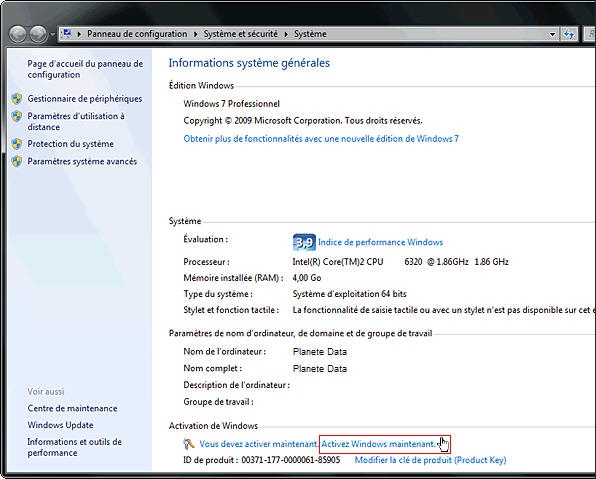Click Vous devez activer maintenant link

pyautogui.click(x=259, y=444)
